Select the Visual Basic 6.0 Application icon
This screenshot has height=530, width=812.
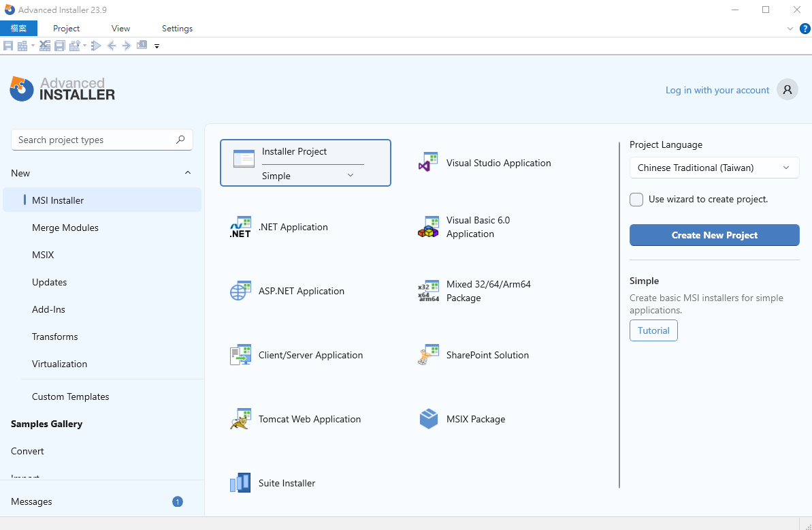(x=428, y=227)
